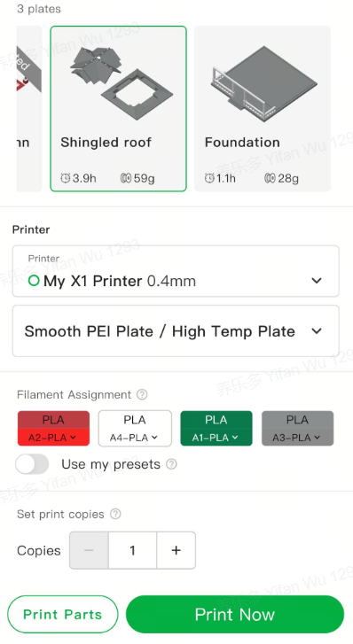Click the filament spool icon showing 28g
This screenshot has width=353, height=644.
[270, 178]
